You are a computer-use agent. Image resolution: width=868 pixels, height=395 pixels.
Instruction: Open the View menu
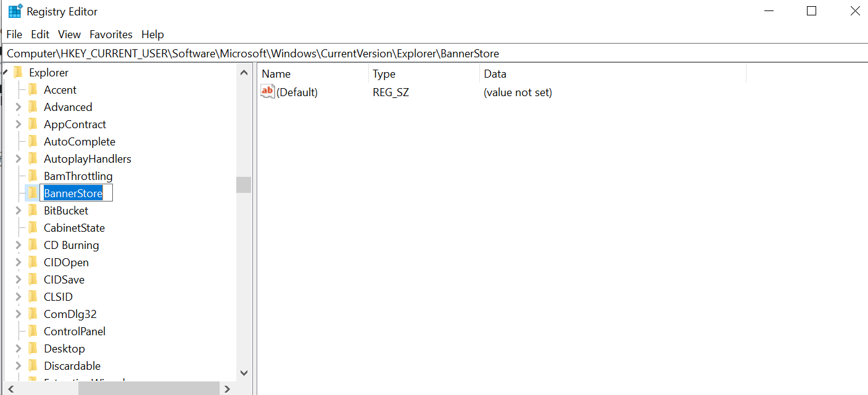[70, 35]
